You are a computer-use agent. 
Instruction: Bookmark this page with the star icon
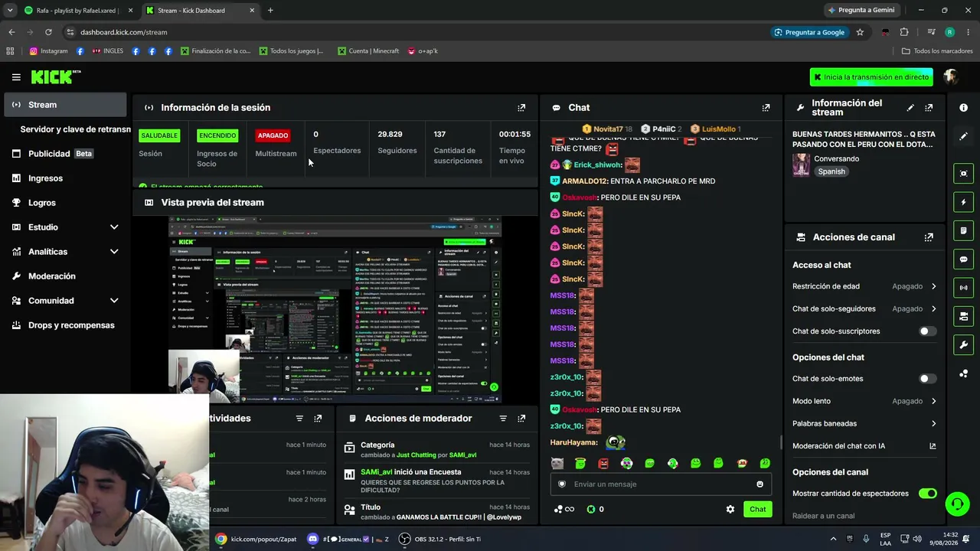(x=860, y=32)
